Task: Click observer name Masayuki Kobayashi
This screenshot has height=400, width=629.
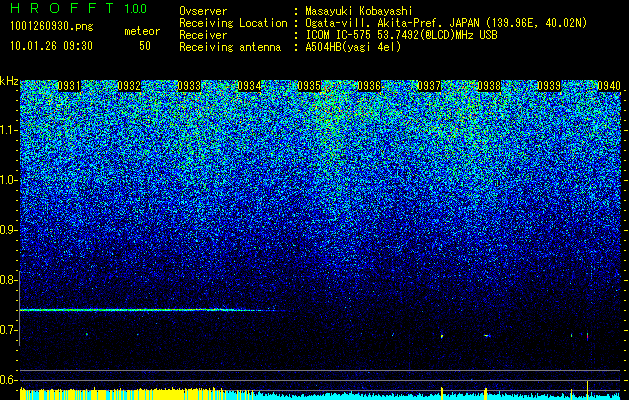Action: 359,11
